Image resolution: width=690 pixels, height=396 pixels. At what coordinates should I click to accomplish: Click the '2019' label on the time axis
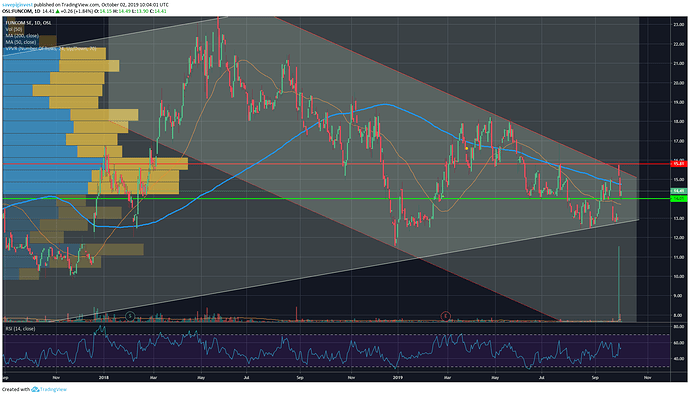pyautogui.click(x=397, y=378)
